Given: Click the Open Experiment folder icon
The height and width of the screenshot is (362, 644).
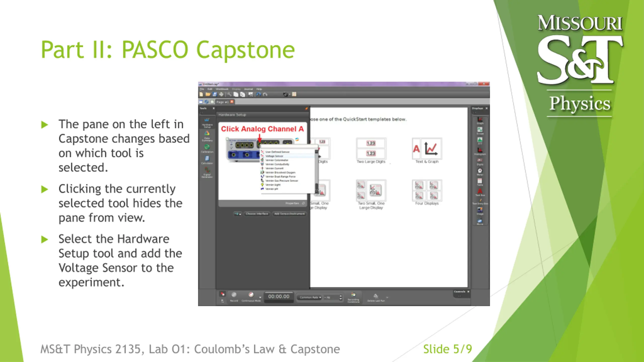Looking at the screenshot, I should pyautogui.click(x=208, y=95).
